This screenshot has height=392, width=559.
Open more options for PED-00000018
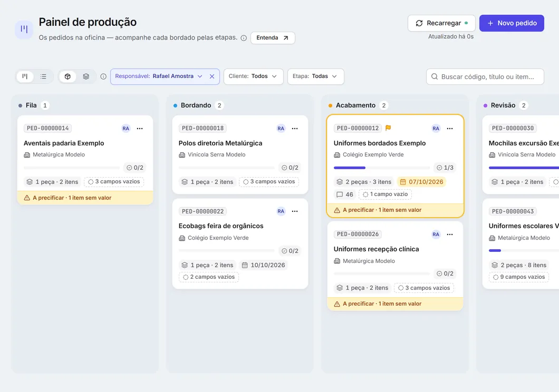[x=295, y=128]
